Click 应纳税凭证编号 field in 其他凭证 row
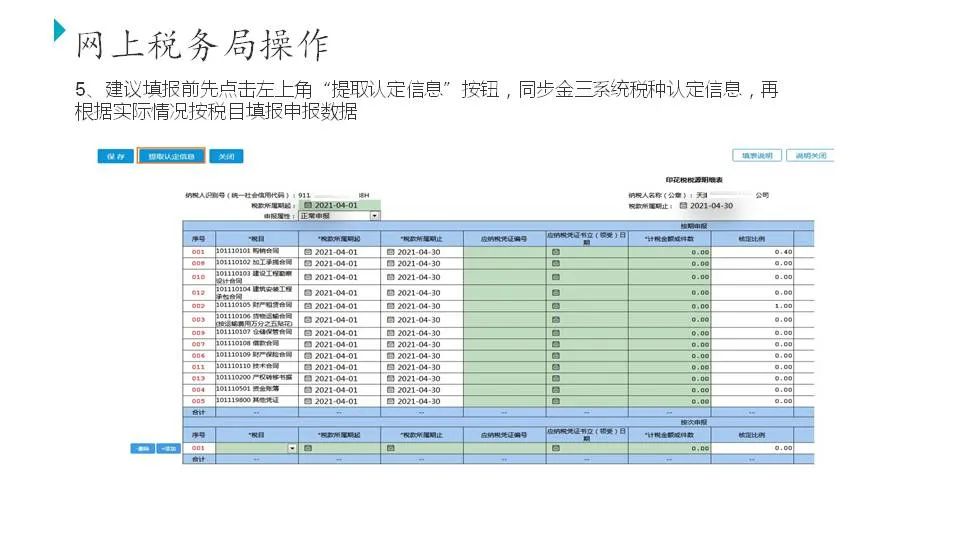 504,401
